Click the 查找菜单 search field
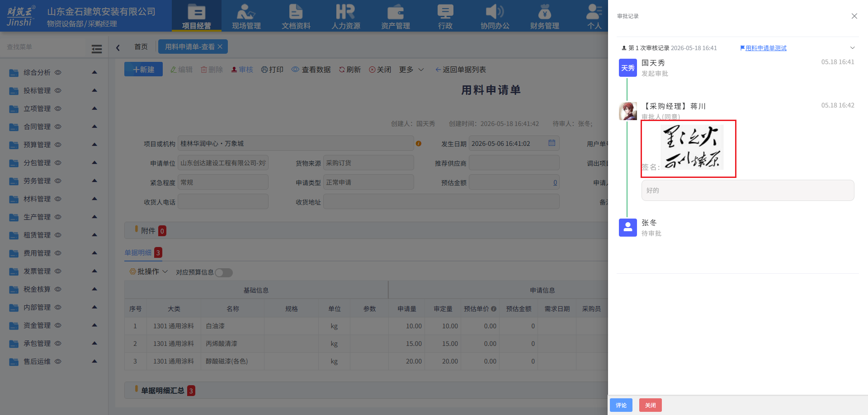Screen dimensions: 868x415 click(x=43, y=47)
